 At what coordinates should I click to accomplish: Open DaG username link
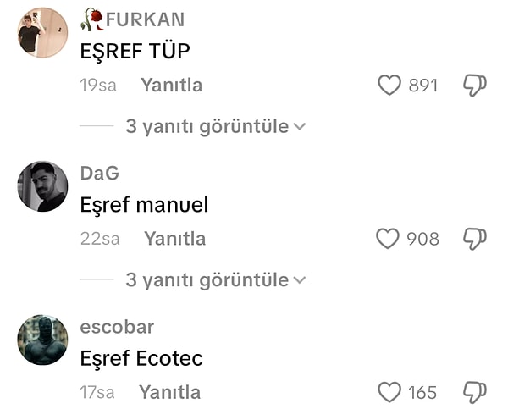pos(100,173)
